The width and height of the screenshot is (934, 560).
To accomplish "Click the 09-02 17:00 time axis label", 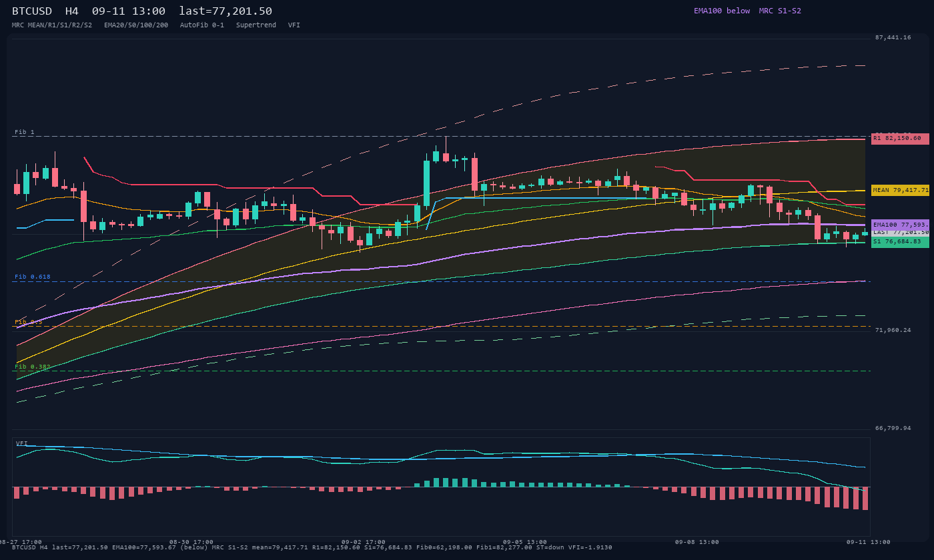I will 364,542.
